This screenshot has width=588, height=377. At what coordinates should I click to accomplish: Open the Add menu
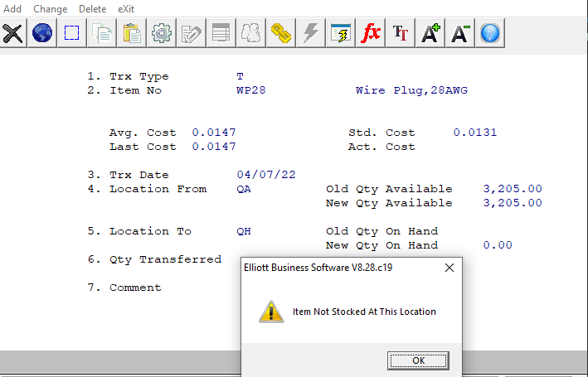pos(12,8)
